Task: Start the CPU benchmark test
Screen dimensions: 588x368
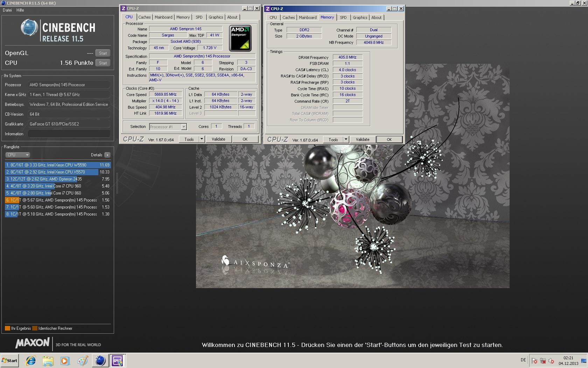Action: [x=103, y=63]
